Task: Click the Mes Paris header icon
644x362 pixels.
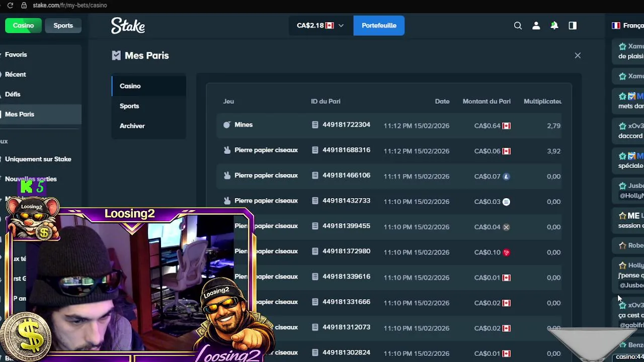Action: coord(116,55)
